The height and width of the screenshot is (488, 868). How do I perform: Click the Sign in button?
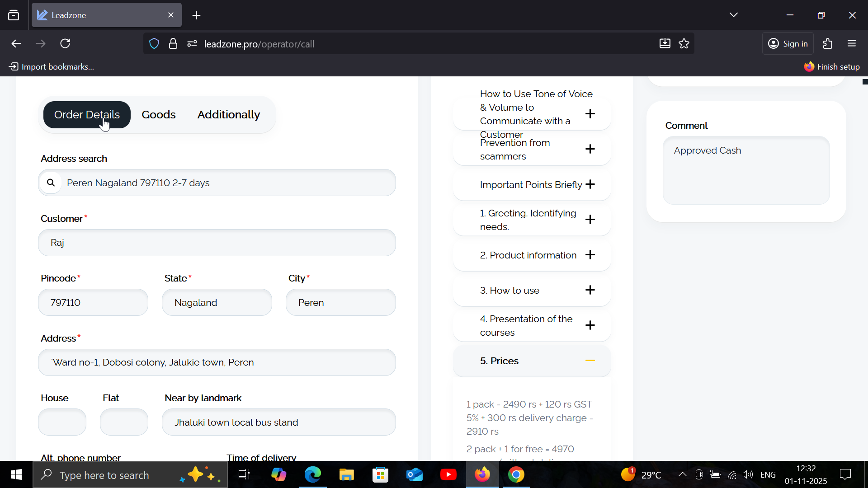coord(788,44)
